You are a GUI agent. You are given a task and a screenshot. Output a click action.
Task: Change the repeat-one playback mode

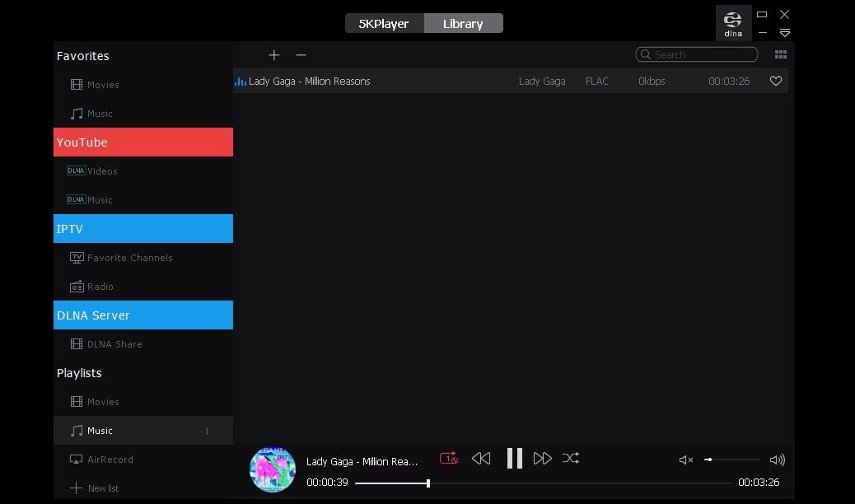pos(449,458)
